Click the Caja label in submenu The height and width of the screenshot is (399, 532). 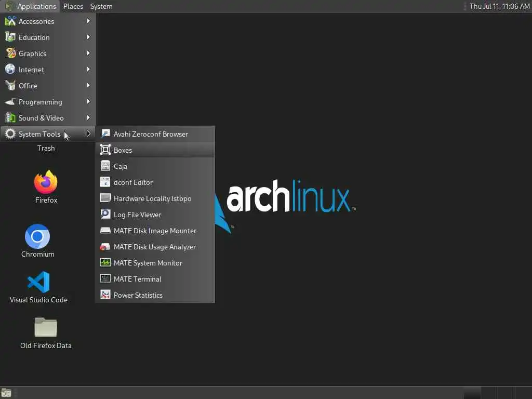(x=121, y=166)
